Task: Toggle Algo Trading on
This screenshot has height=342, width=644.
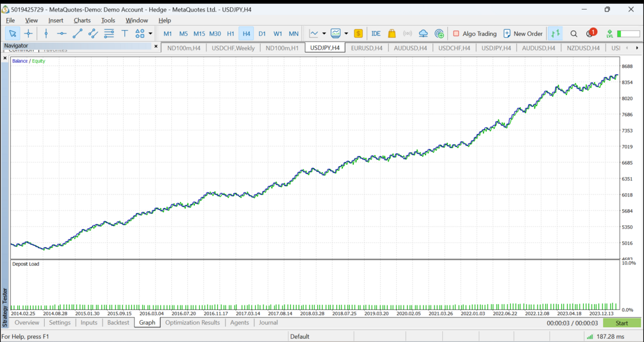Action: point(474,34)
